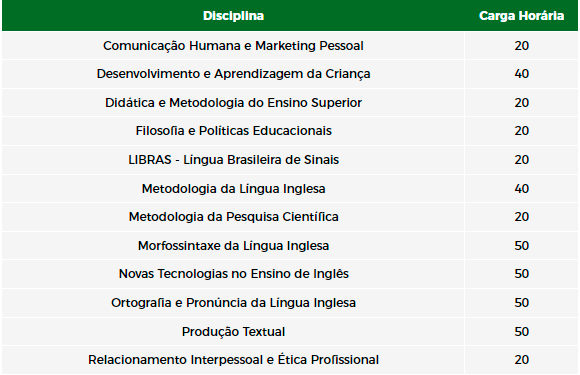Click Metodologia da Pesquisa Científica text
The image size is (580, 375).
point(233,217)
